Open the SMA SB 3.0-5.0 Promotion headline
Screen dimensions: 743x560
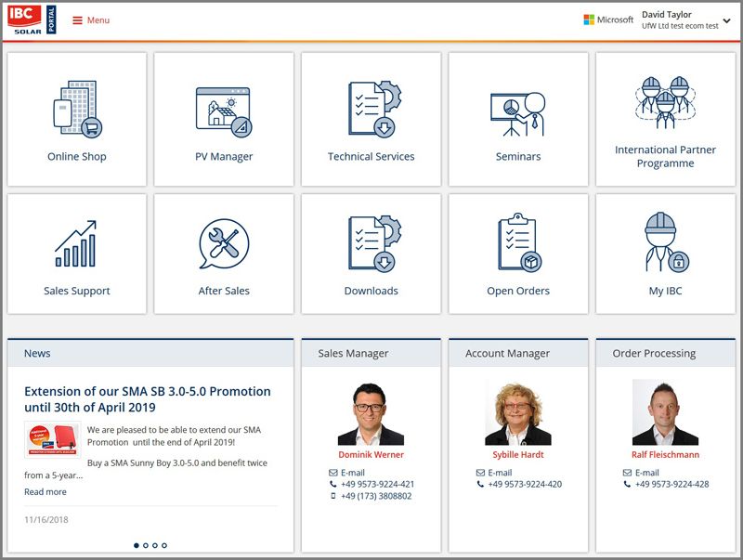tap(148, 399)
